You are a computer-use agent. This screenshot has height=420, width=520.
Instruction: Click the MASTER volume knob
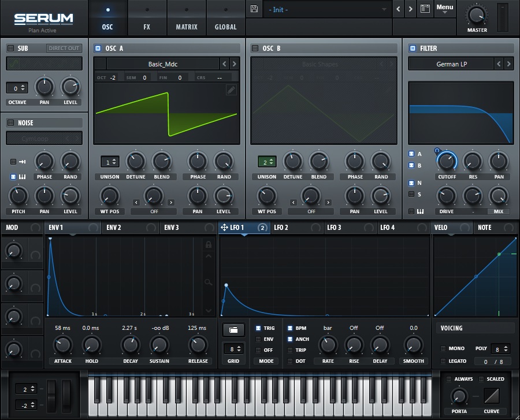coord(477,15)
